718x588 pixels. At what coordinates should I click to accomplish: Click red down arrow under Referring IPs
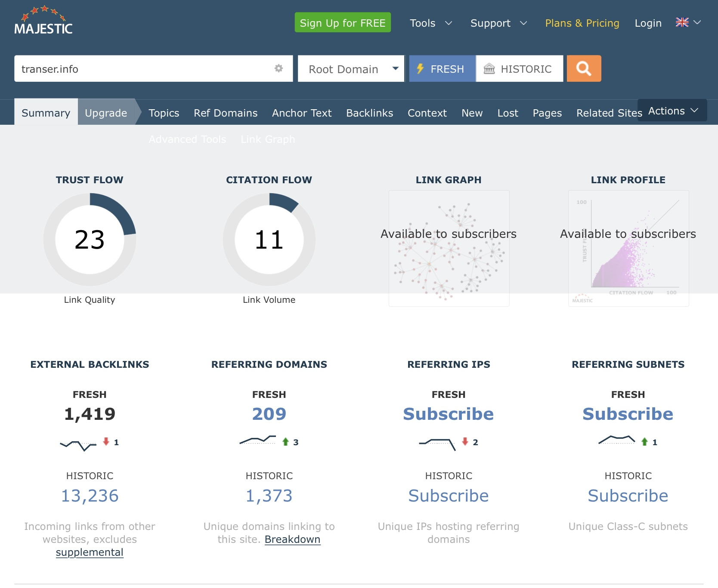pyautogui.click(x=465, y=441)
